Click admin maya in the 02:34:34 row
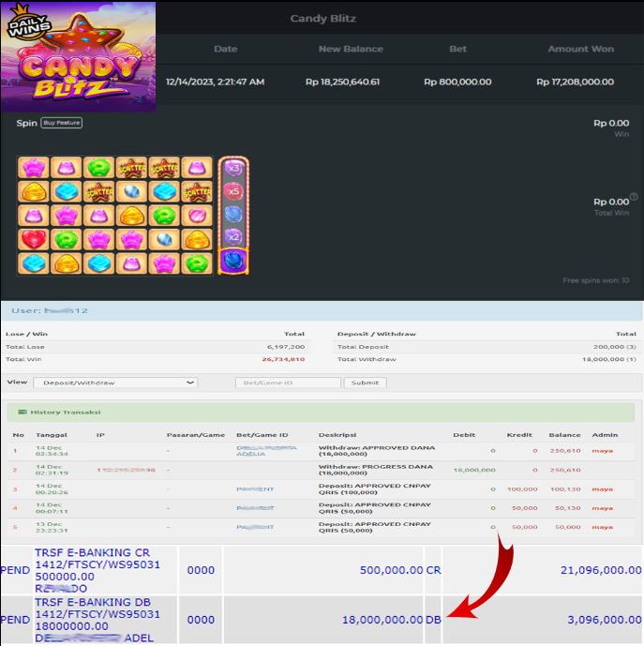 point(603,451)
